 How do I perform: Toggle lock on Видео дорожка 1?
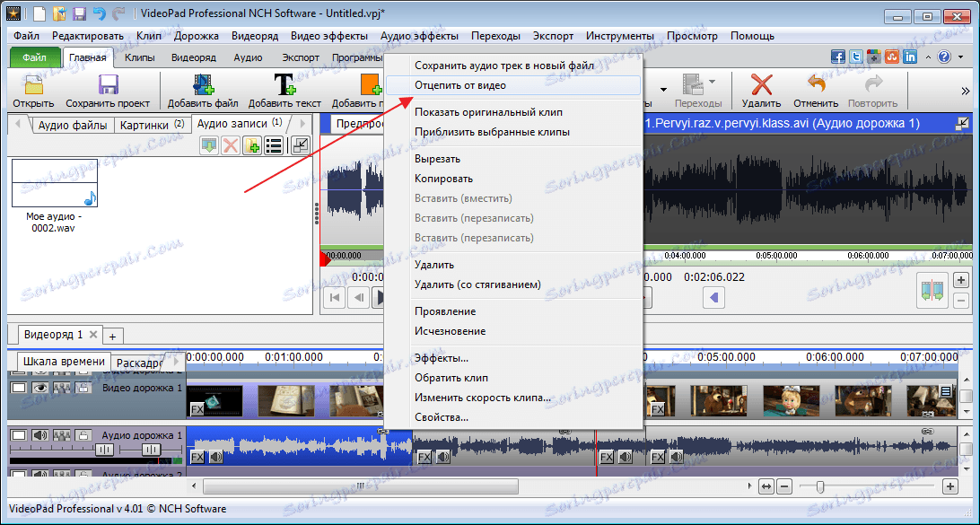pyautogui.click(x=83, y=388)
